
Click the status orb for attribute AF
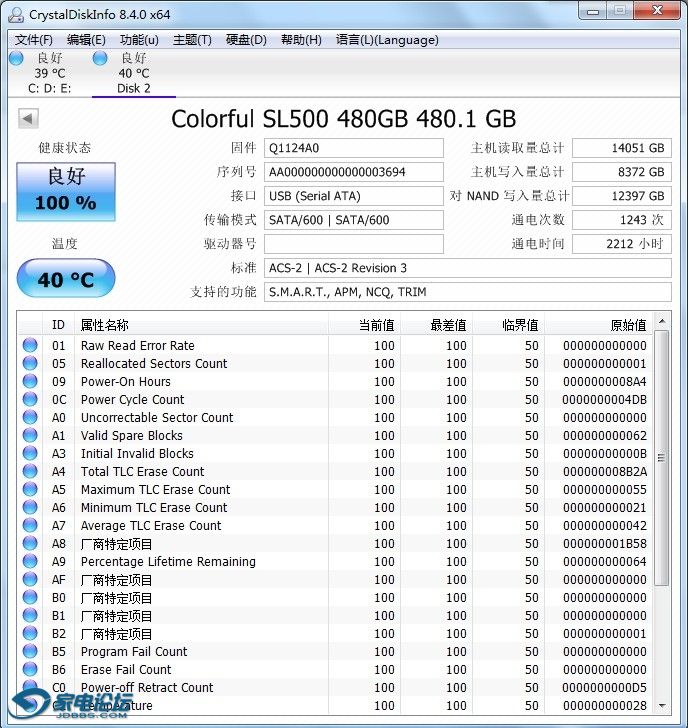30,579
